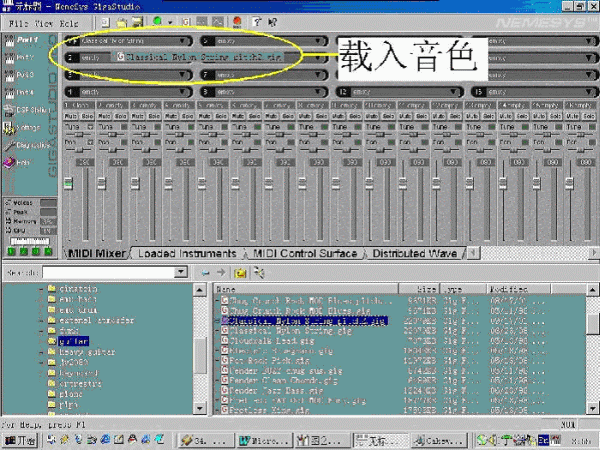Open the Port 1 keyboard icon
This screenshot has height=450, width=600.
9,41
